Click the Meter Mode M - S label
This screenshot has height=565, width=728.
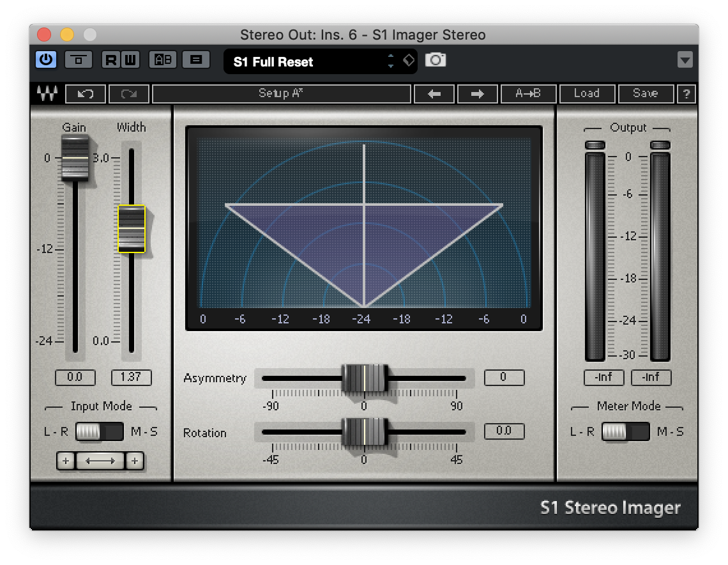671,431
